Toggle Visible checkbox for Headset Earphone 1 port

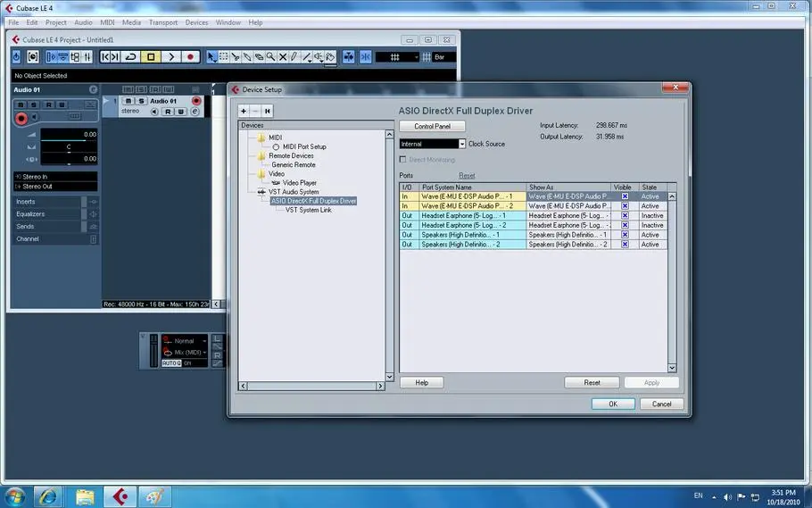(625, 215)
